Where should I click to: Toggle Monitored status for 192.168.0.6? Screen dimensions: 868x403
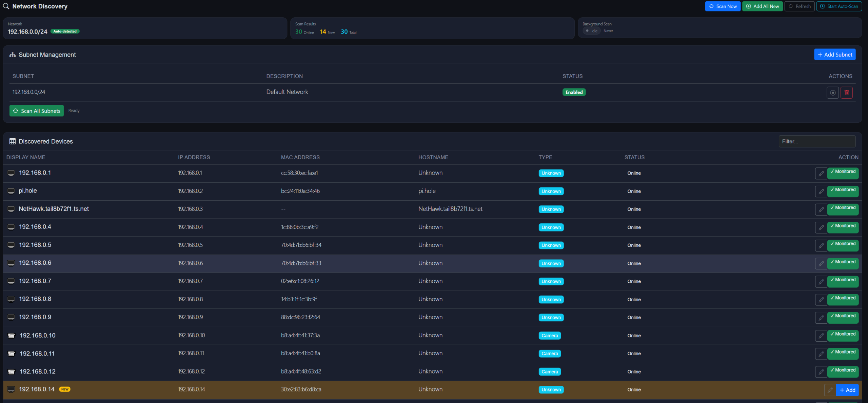[x=843, y=264]
